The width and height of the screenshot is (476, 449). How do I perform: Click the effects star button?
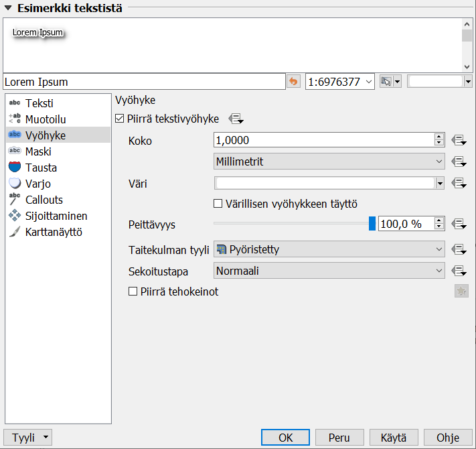[461, 291]
